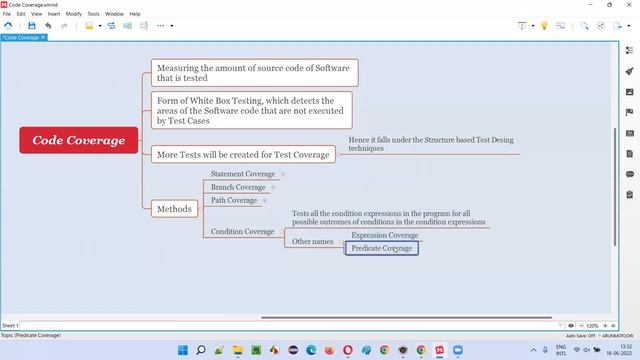Open the Help menu

click(135, 14)
